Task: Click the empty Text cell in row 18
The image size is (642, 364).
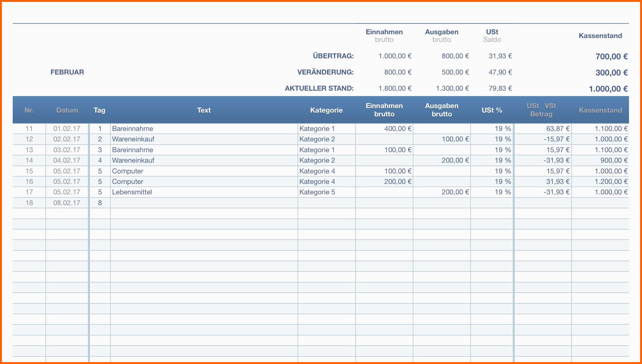Action: [x=204, y=203]
